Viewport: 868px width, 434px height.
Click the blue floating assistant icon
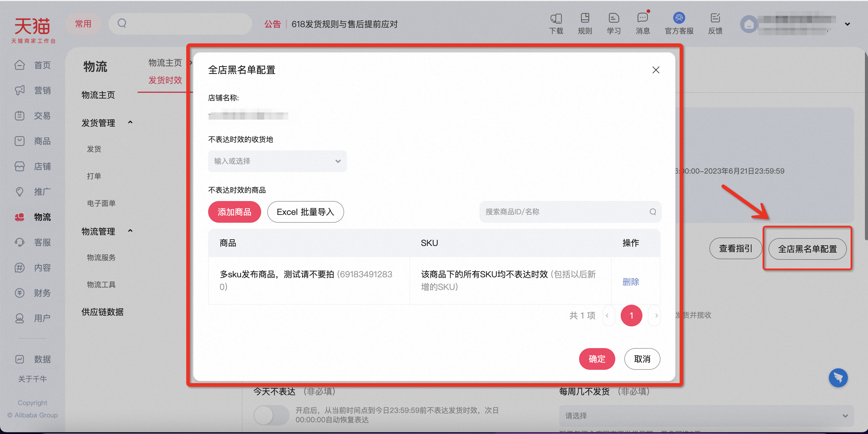pyautogui.click(x=838, y=378)
